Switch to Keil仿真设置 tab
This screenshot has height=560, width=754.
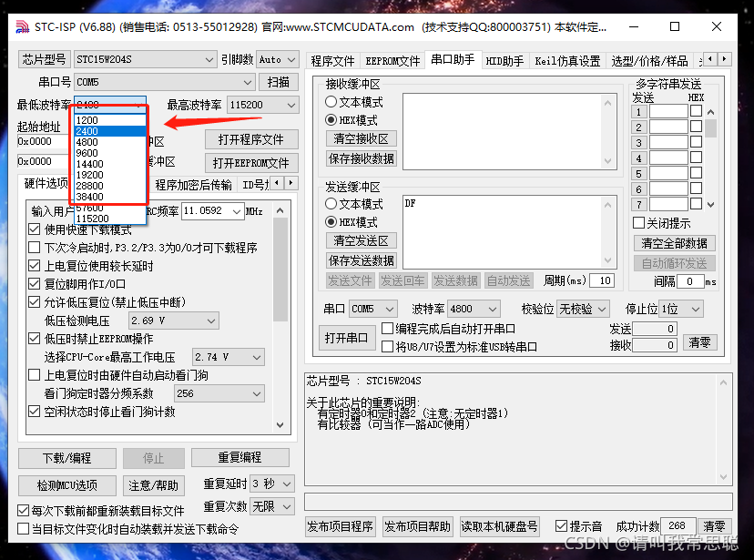pos(567,61)
